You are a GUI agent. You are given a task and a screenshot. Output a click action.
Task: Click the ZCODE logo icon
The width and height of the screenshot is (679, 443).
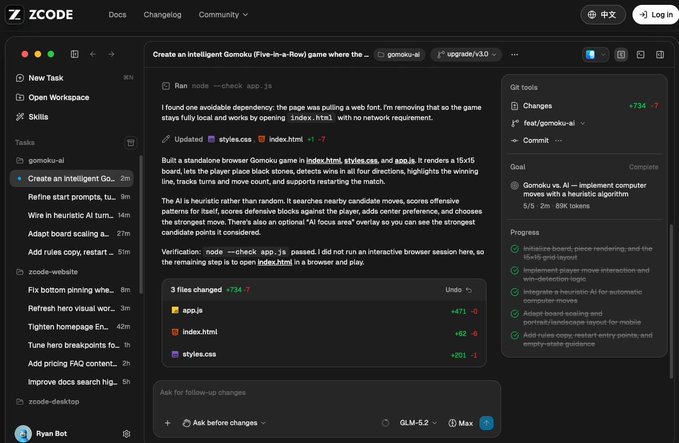[x=14, y=15]
